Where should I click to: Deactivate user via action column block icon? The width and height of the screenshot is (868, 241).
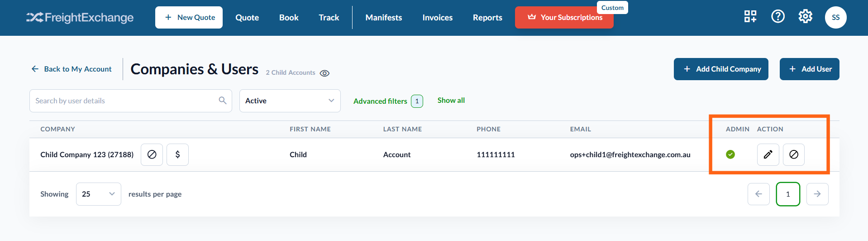(x=794, y=154)
